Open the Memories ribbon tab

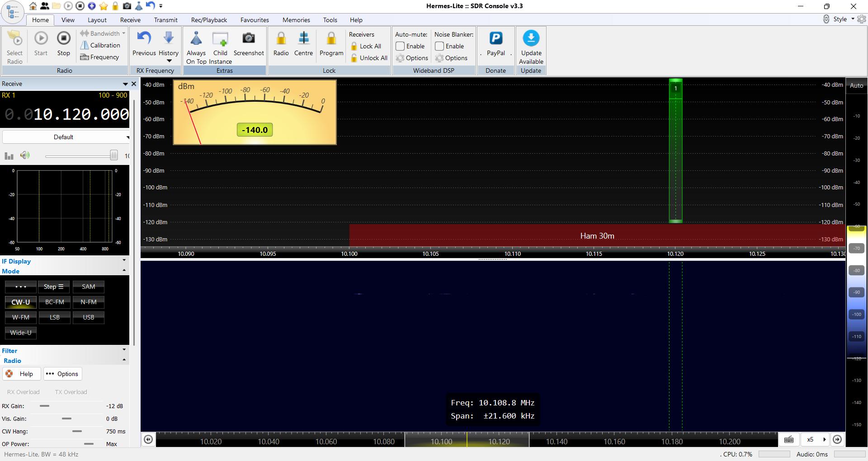tap(296, 20)
